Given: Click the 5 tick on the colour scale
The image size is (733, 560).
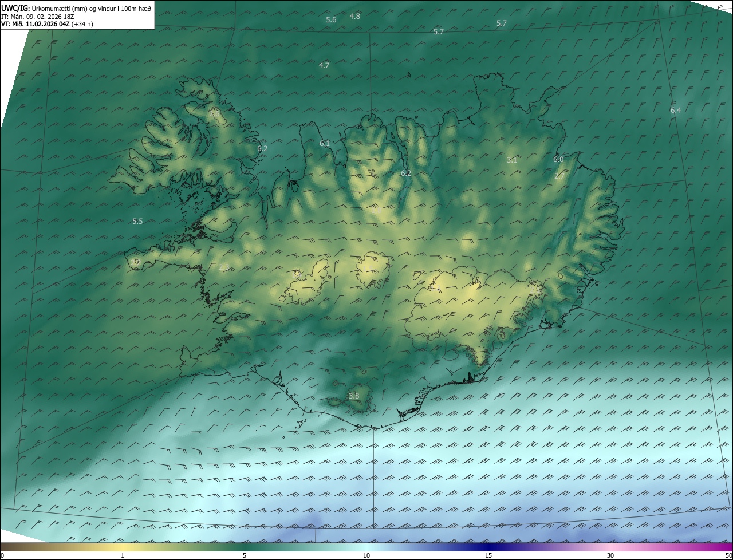Looking at the screenshot, I should (245, 555).
